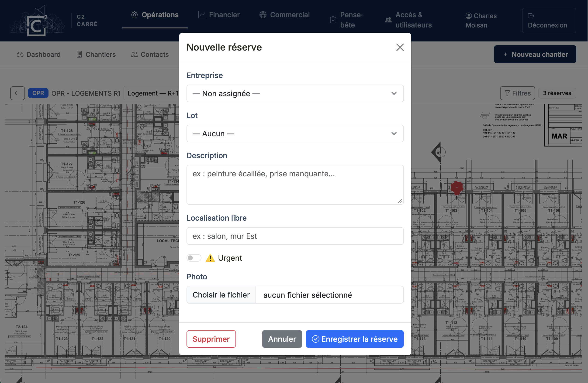Close the Nouvelle réserve dialog
The height and width of the screenshot is (383, 588).
(x=400, y=47)
